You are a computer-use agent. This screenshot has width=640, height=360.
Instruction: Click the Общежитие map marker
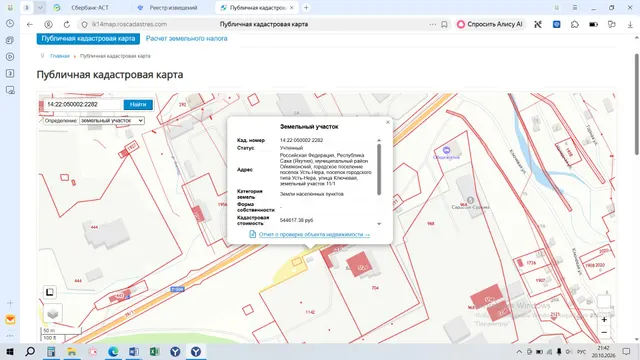[446, 151]
